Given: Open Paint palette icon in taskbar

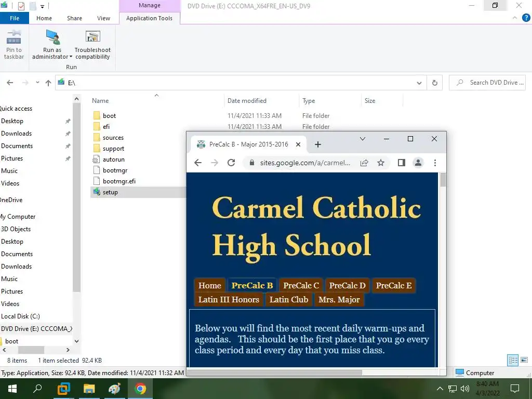Looking at the screenshot, I should tap(114, 389).
